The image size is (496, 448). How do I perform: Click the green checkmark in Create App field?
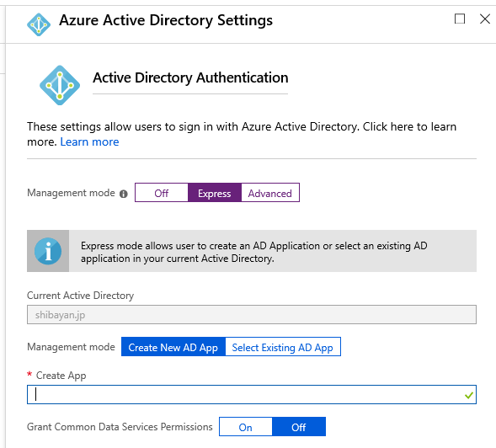pyautogui.click(x=469, y=395)
